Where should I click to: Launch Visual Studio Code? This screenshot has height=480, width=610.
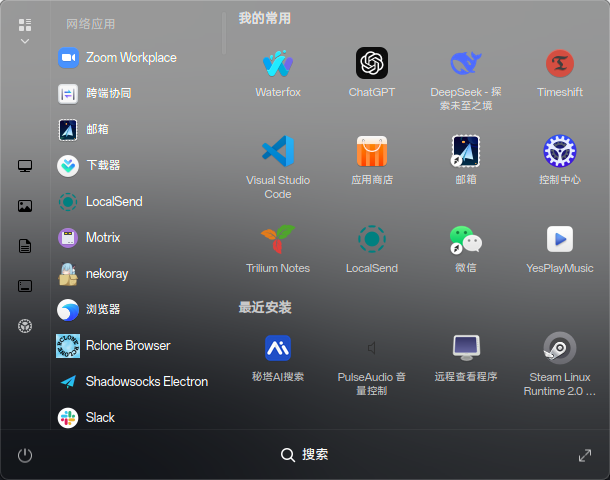(x=278, y=166)
